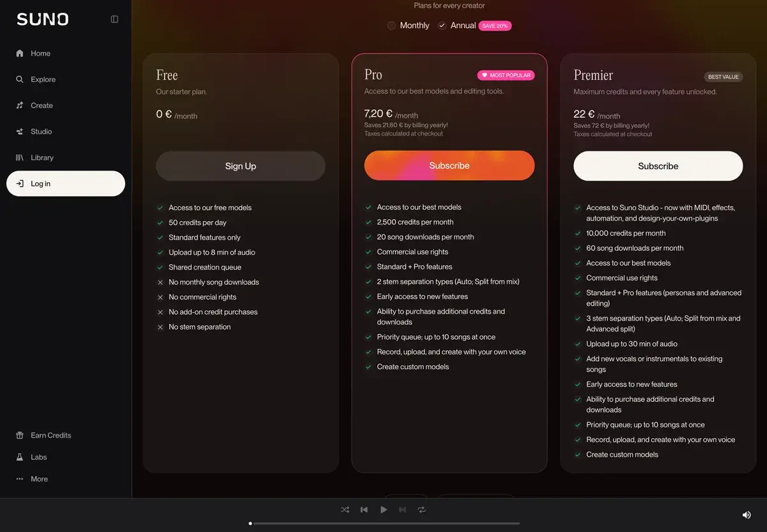Subscribe to the Pro plan

tap(449, 165)
